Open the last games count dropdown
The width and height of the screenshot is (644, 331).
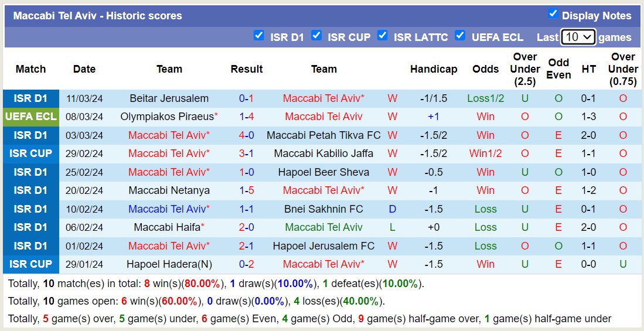(578, 37)
